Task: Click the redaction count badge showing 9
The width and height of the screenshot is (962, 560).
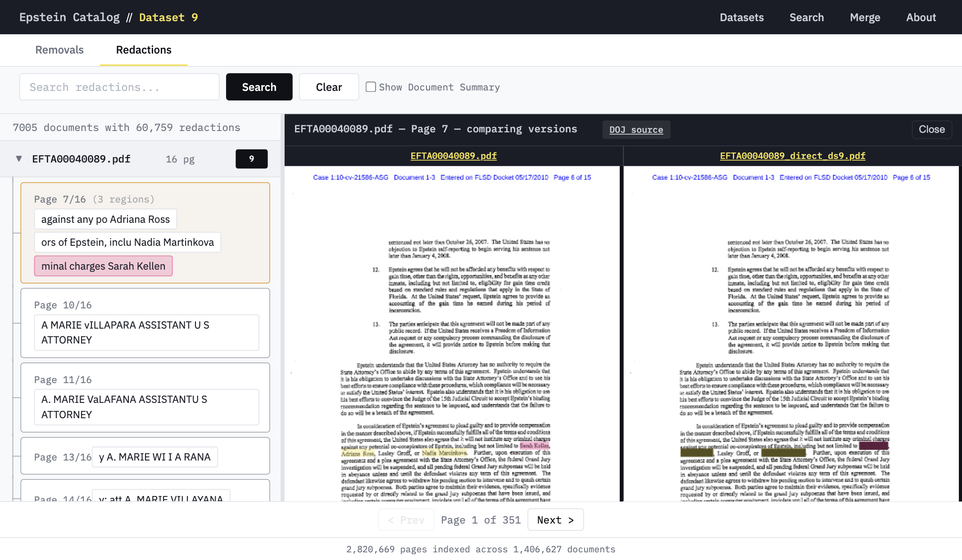Action: [x=251, y=159]
